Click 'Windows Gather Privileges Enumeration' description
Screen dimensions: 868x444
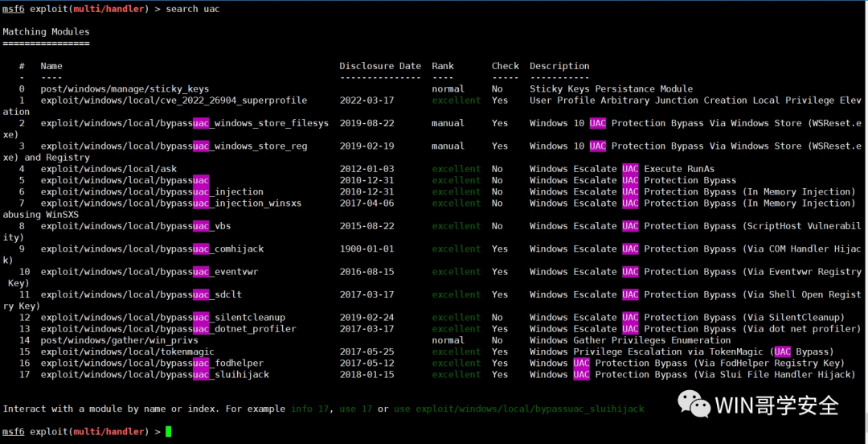[630, 340]
